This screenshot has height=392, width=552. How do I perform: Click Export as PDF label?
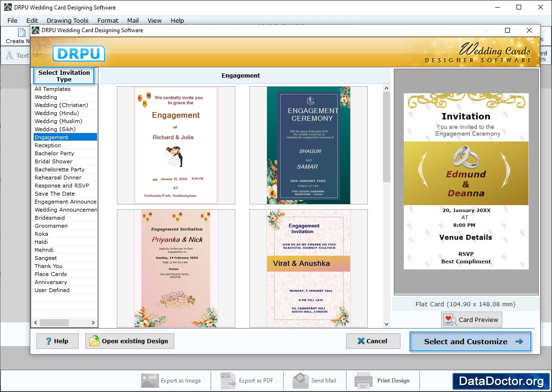tap(256, 380)
